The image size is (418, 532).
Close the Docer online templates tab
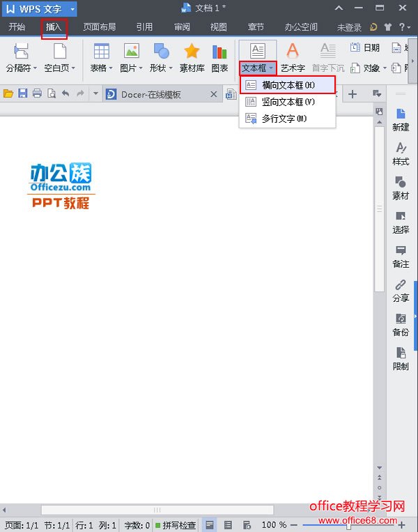point(214,94)
